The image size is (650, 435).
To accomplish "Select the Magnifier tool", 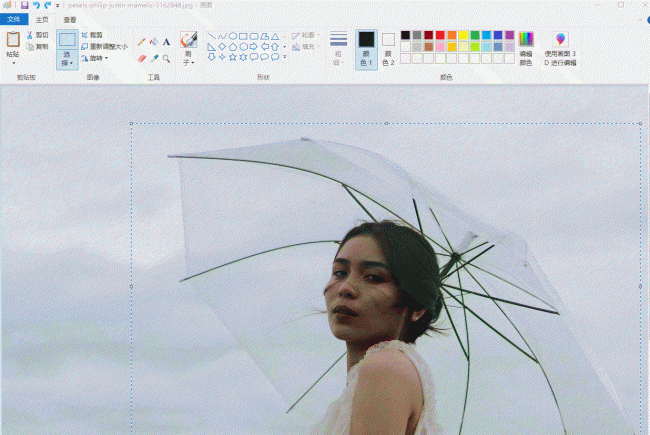I will [166, 58].
